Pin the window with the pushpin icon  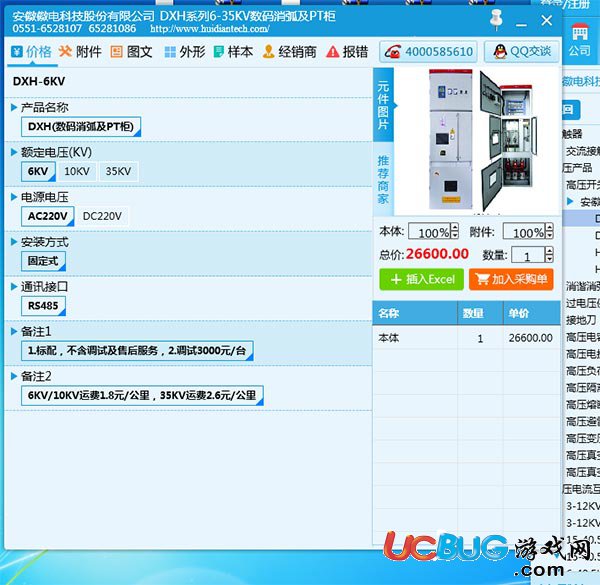pyautogui.click(x=496, y=20)
